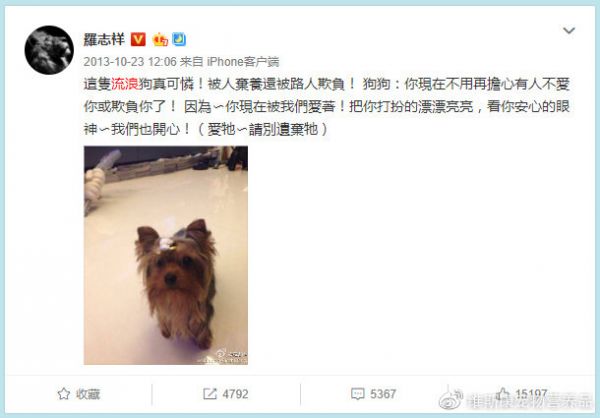Click the crown membership badge icon
This screenshot has width=600, height=418.
pyautogui.click(x=160, y=40)
